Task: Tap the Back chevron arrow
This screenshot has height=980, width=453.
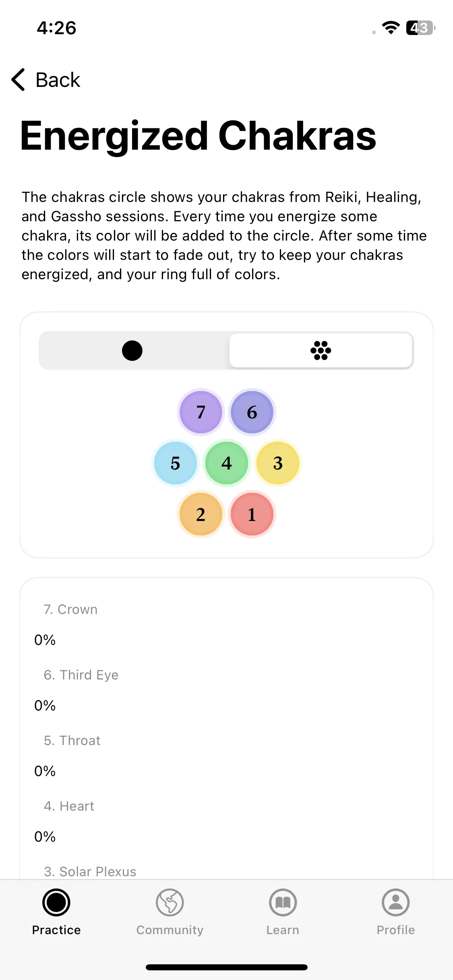Action: [18, 80]
